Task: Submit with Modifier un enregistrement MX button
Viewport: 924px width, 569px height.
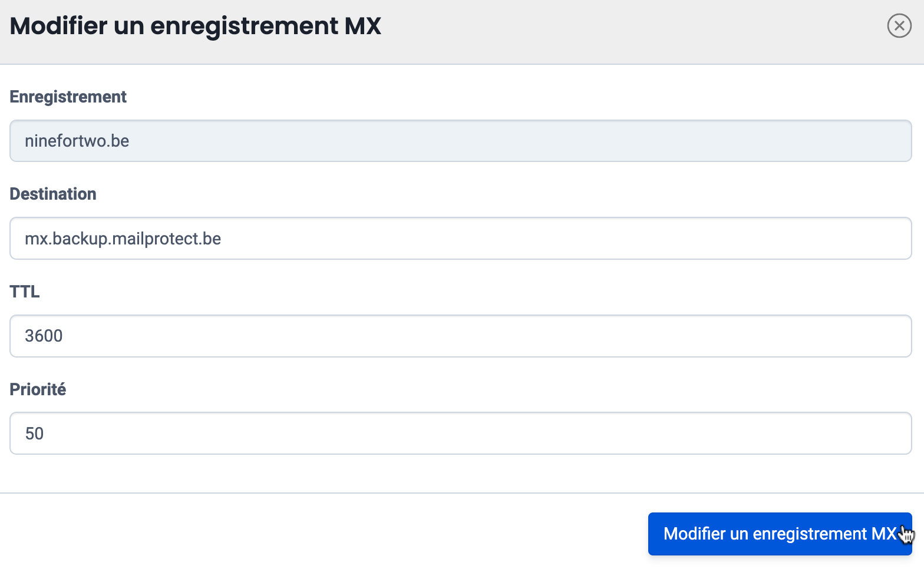Action: click(x=779, y=534)
